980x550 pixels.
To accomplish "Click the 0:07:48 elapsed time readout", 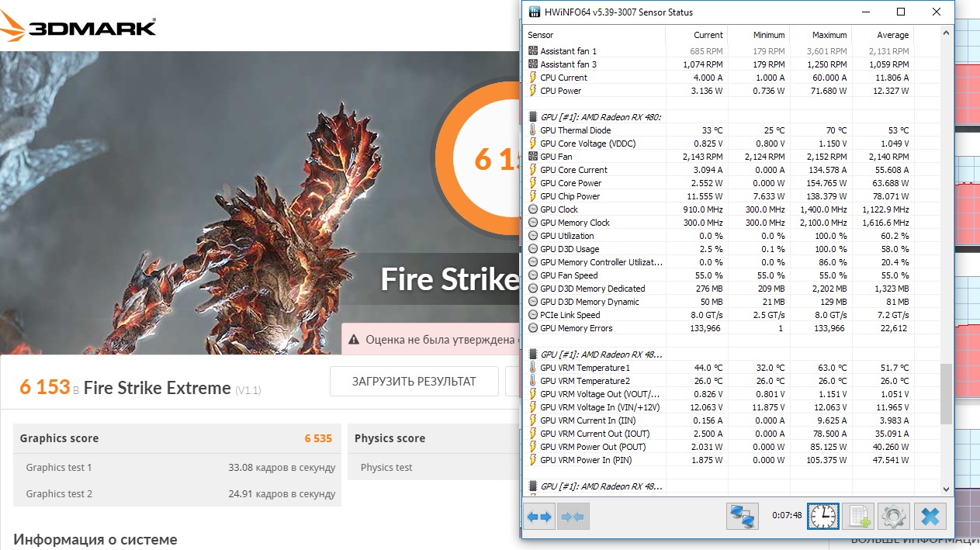I will point(787,515).
